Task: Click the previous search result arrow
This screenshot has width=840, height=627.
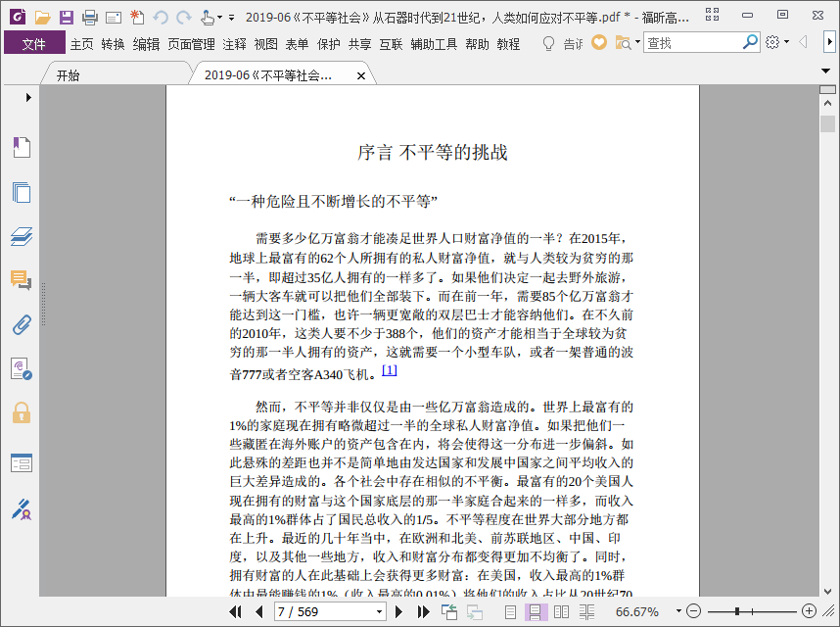Action: (803, 42)
